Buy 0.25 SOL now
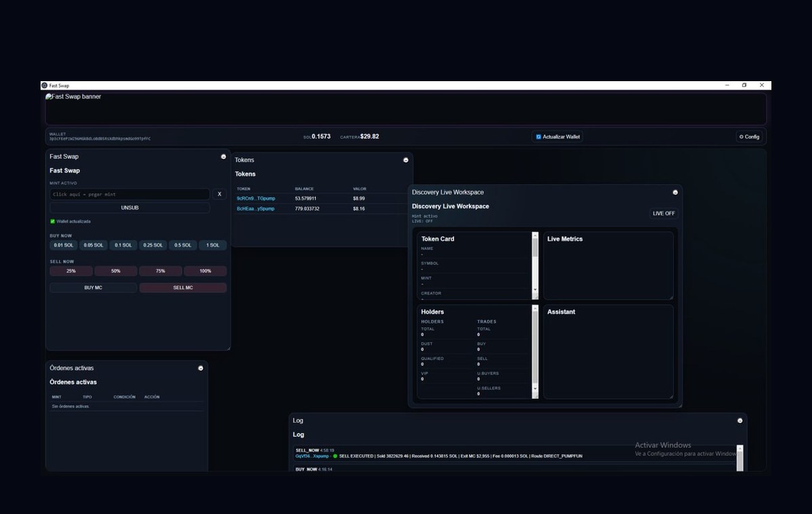This screenshot has height=514, width=812. click(x=153, y=245)
